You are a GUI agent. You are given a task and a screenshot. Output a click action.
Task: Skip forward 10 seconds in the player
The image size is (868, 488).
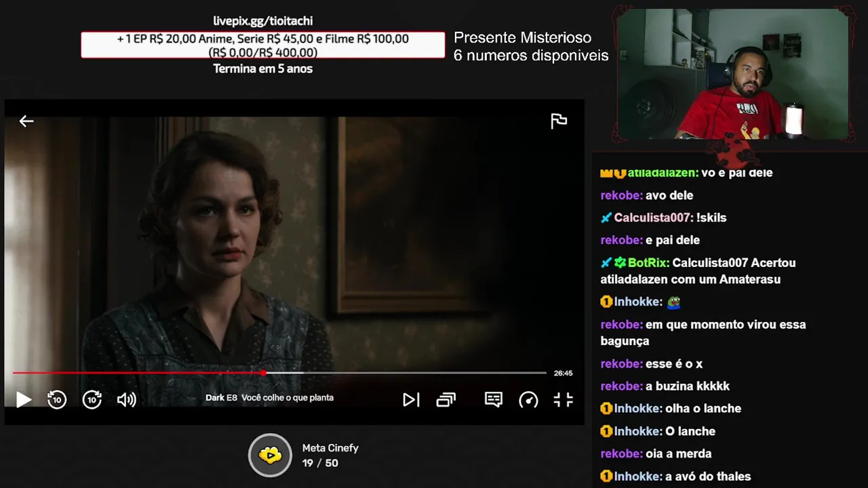tap(92, 400)
